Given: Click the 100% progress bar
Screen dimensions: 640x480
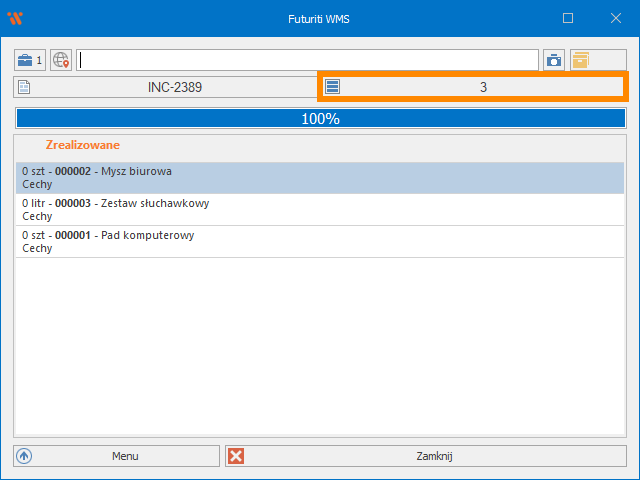Looking at the screenshot, I should pyautogui.click(x=320, y=118).
